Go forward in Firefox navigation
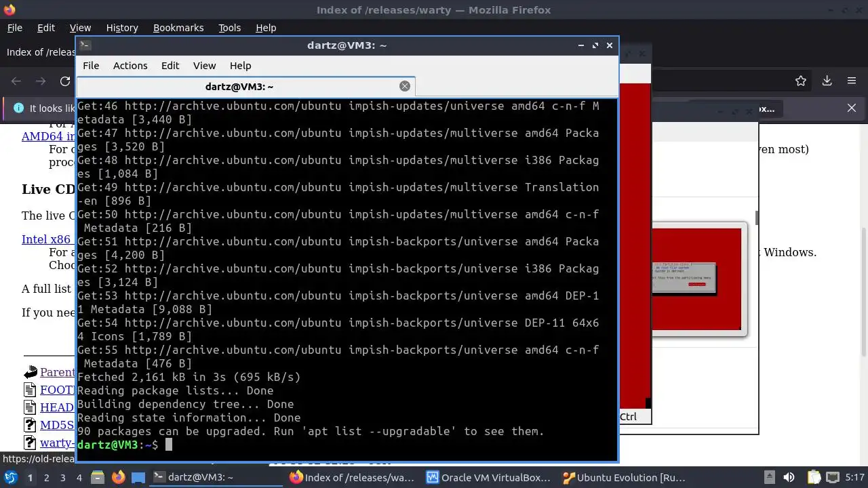 point(41,81)
